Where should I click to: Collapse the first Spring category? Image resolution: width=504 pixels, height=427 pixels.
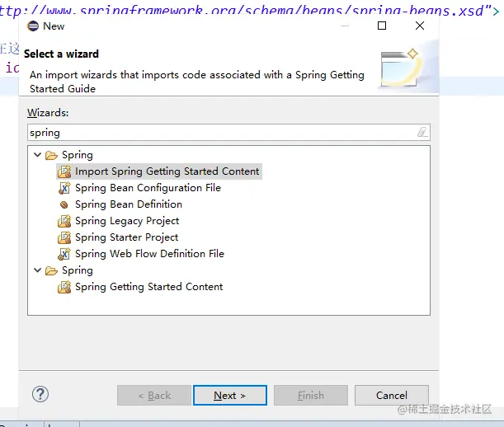38,155
